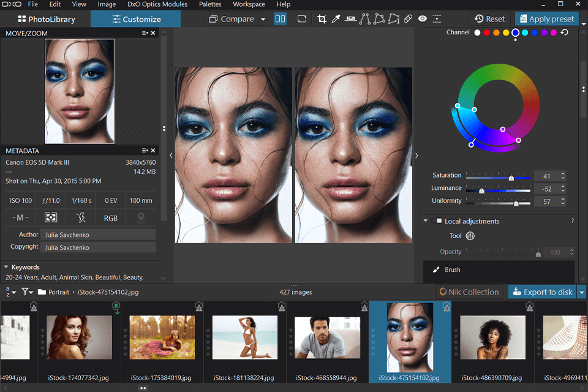The image size is (588, 392).
Task: Open the Export to disk dropdown arrow
Action: click(581, 292)
